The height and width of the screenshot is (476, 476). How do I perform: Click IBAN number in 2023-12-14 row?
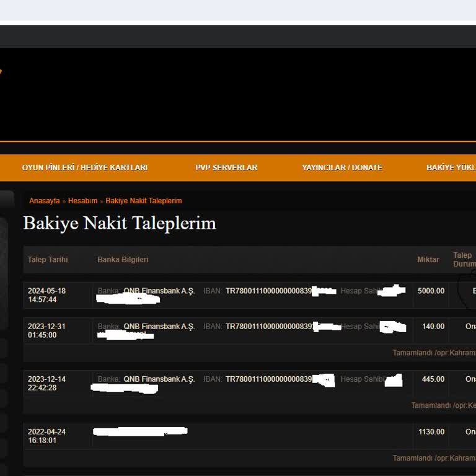(x=268, y=379)
